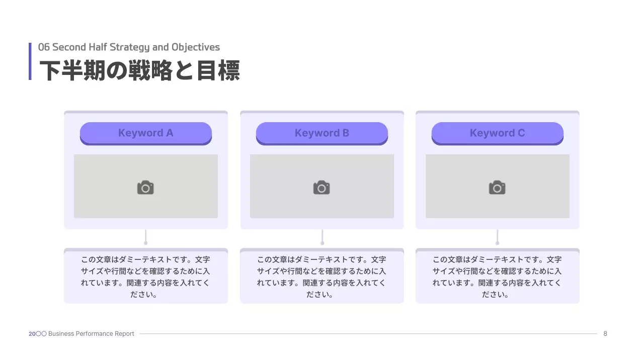Click the dummy text box below Keyword A
This screenshot has height=362, width=644.
(145, 277)
